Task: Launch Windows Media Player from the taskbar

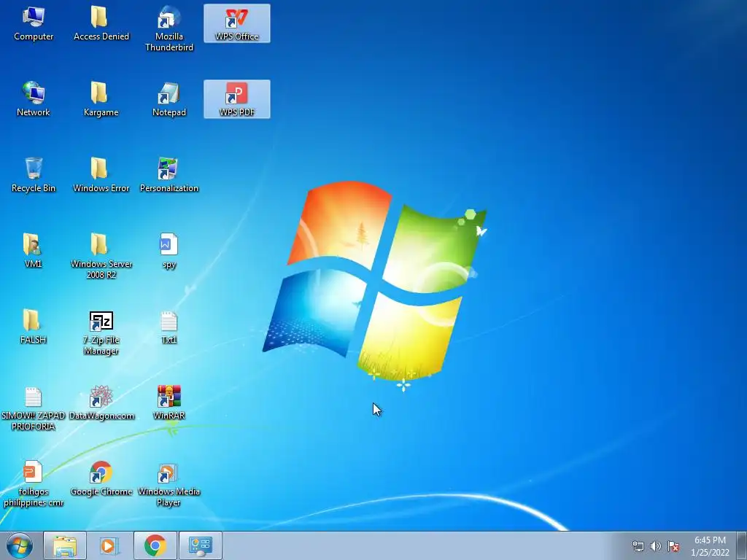Action: pyautogui.click(x=109, y=545)
